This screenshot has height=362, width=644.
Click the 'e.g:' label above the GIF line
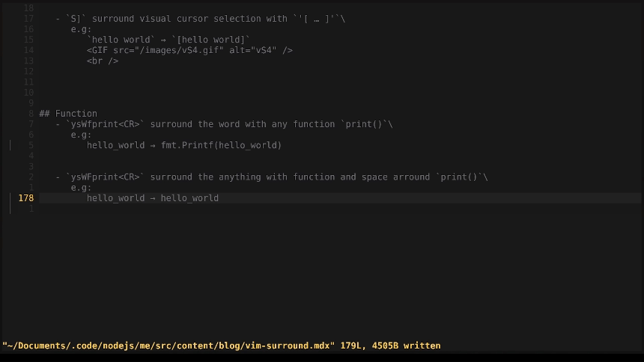click(81, 29)
